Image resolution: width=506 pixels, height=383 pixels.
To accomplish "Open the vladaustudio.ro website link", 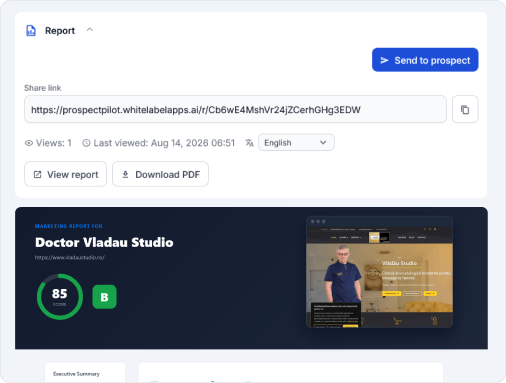I will pyautogui.click(x=70, y=257).
